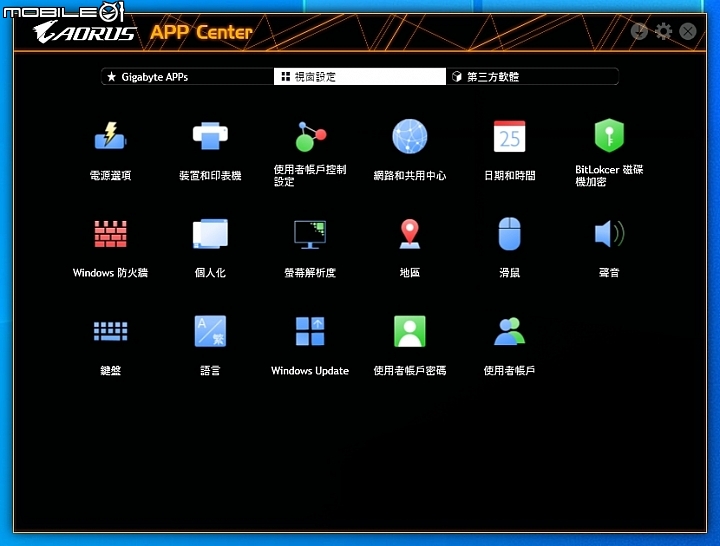
Task: Click the 日期和時間 label text
Action: [x=509, y=175]
